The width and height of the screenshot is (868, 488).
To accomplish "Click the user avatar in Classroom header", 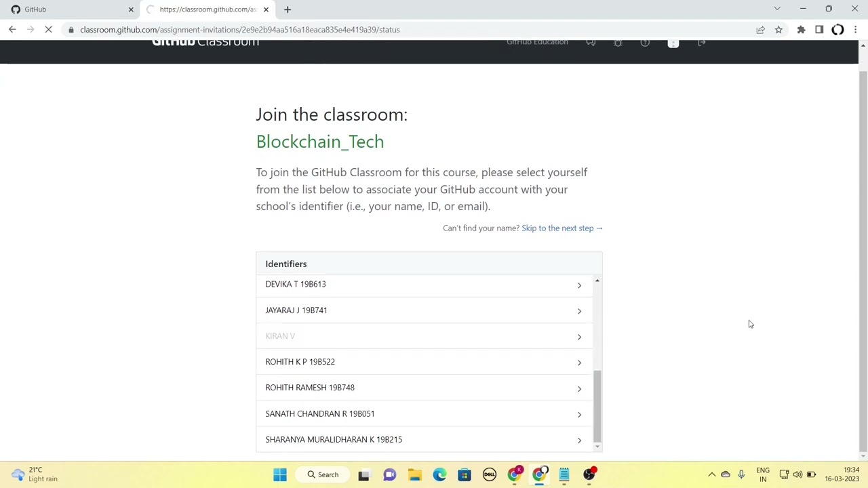I will click(x=673, y=43).
